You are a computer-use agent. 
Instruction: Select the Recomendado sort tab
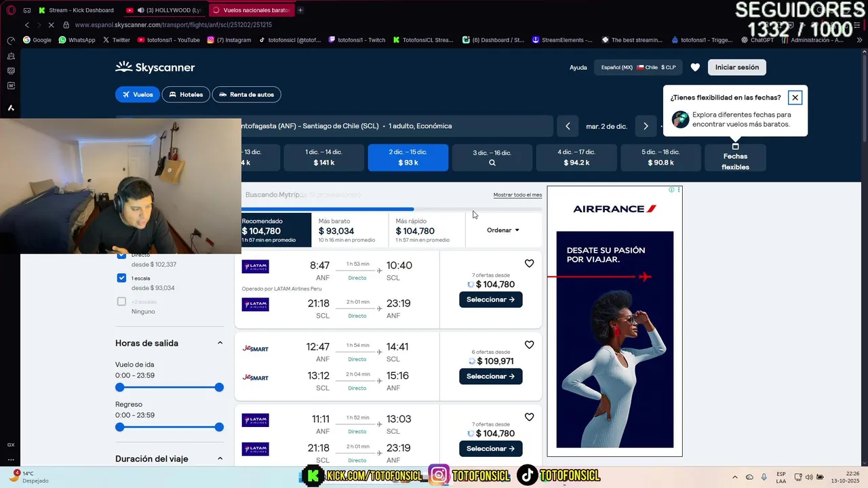pyautogui.click(x=276, y=230)
